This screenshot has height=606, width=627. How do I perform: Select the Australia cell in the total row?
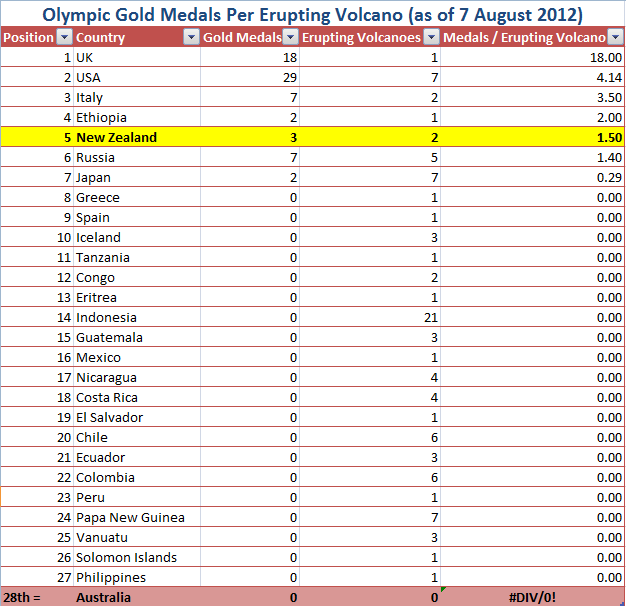(x=137, y=597)
